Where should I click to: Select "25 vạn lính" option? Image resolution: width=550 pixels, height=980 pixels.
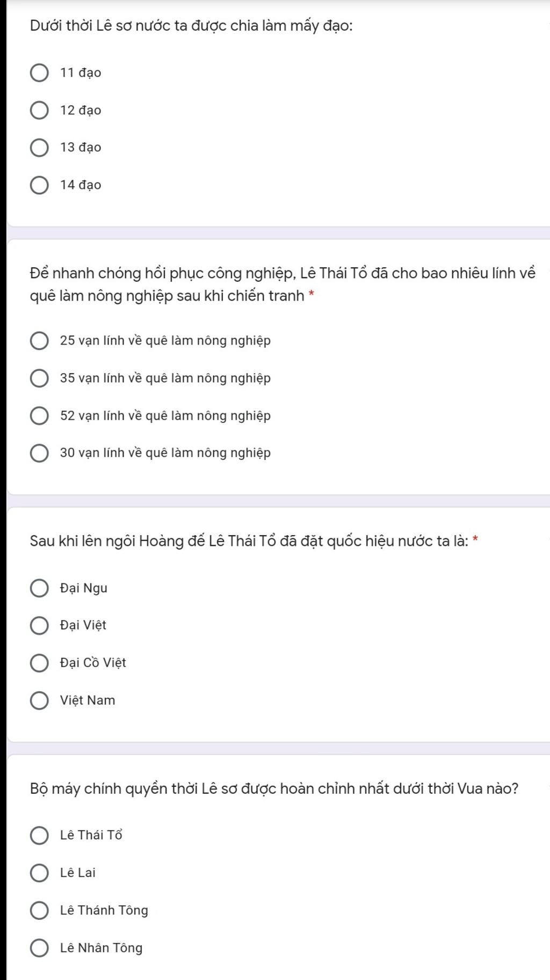39,341
